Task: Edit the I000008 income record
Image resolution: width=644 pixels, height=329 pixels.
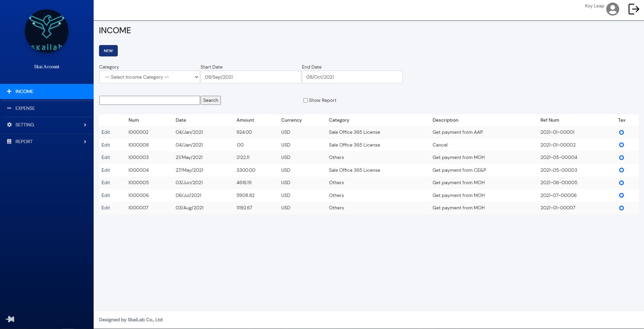Action: point(106,145)
